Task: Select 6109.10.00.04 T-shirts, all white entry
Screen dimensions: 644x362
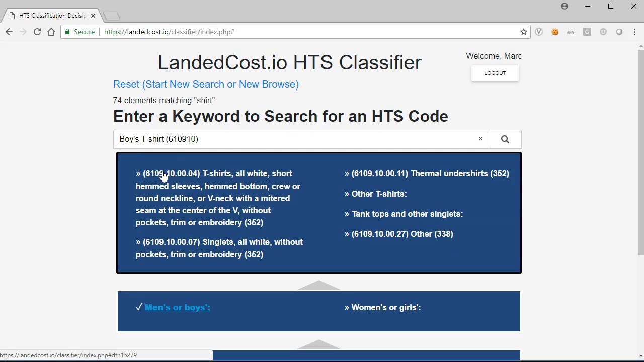Action: [x=218, y=198]
